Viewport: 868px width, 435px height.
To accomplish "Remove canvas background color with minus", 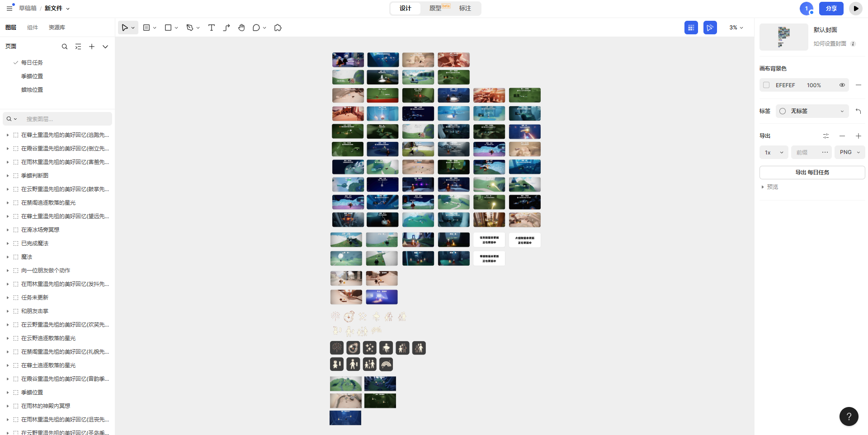I will click(859, 85).
